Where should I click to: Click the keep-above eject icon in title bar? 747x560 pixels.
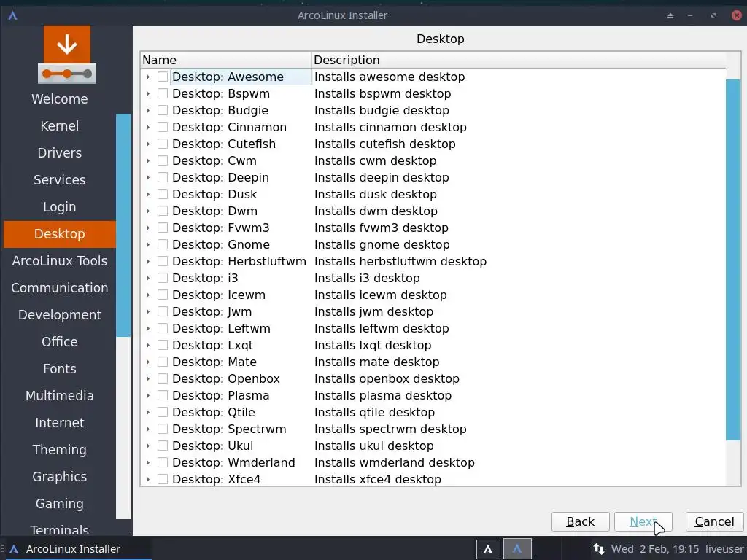[x=670, y=15]
